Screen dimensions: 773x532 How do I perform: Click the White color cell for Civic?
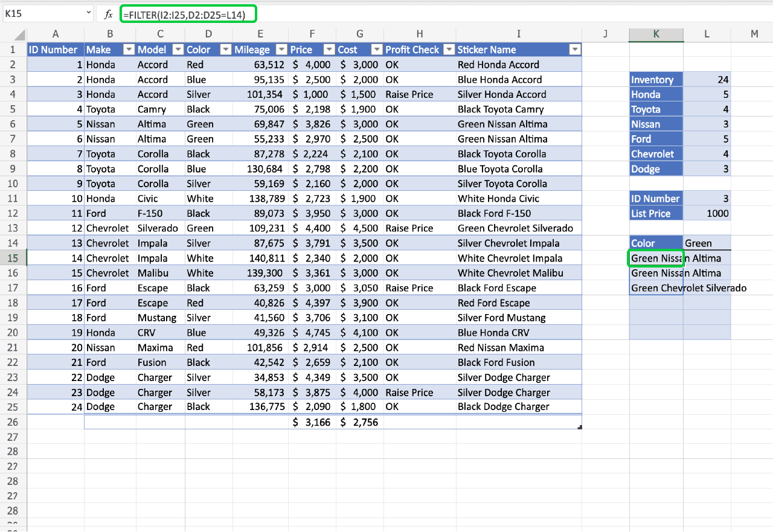208,199
